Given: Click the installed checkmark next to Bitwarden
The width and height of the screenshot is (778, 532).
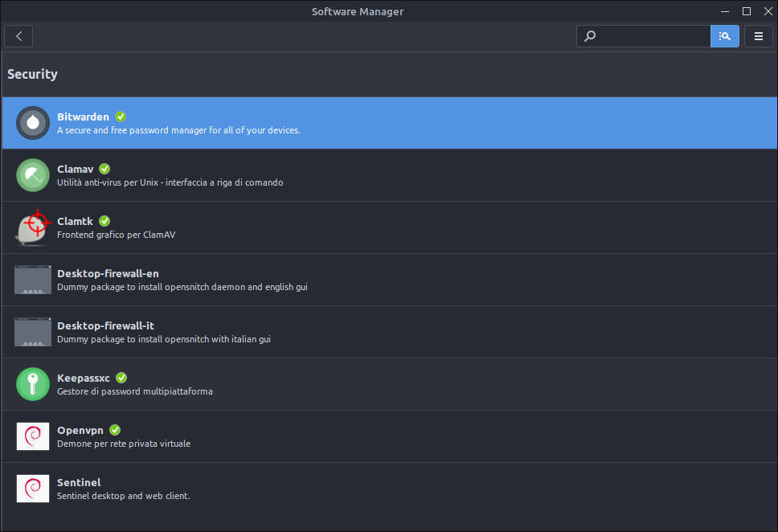Looking at the screenshot, I should point(121,117).
